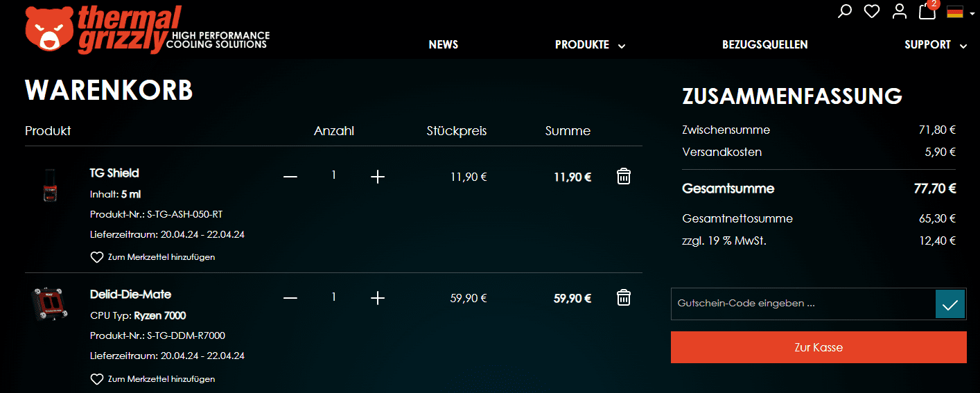
Task: Click the Gesamtnettosumme value 65,30 €
Action: 938,218
